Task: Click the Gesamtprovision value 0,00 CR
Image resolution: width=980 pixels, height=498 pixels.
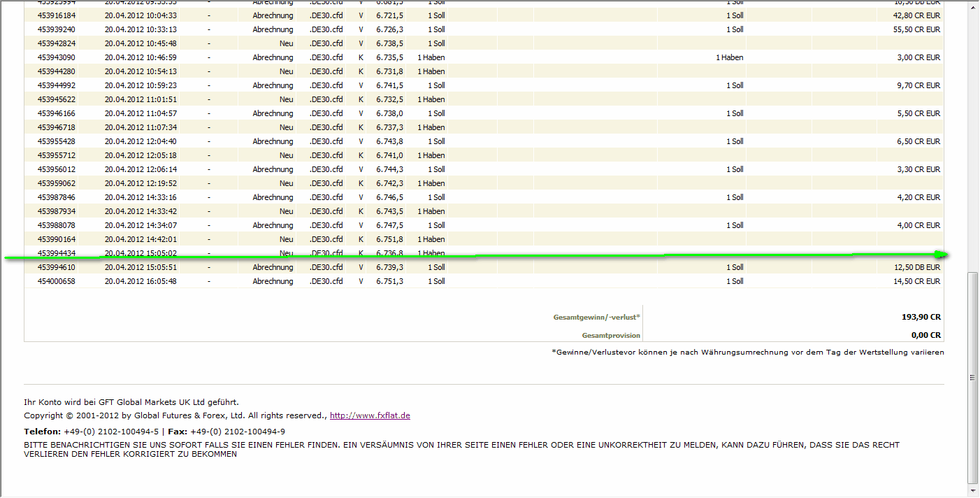Action: [926, 335]
